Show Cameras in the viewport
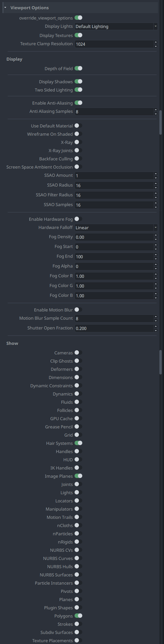Image resolution: width=164 pixels, height=644 pixels. pos(78,353)
